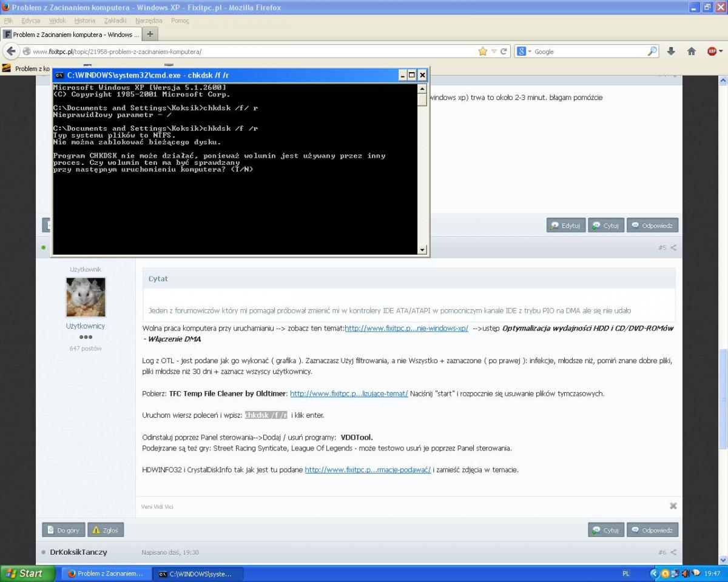Open the Historia menu
This screenshot has height=582, width=728.
click(x=85, y=21)
